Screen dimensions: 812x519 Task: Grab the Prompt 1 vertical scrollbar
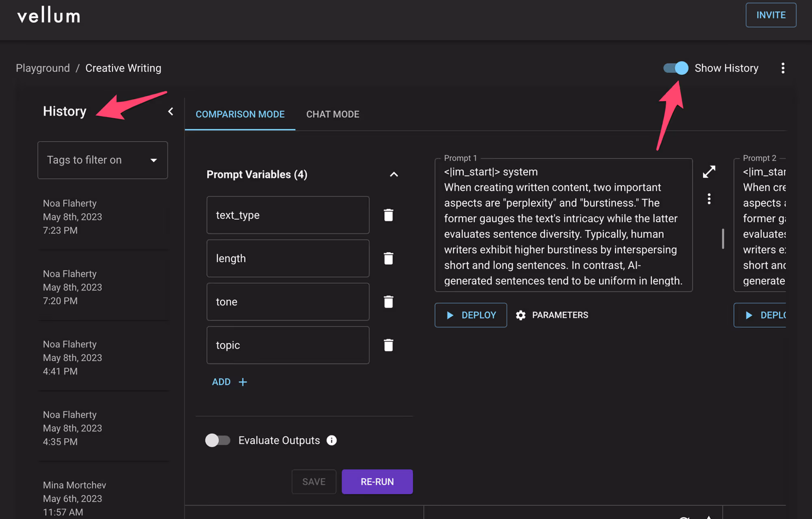point(723,239)
